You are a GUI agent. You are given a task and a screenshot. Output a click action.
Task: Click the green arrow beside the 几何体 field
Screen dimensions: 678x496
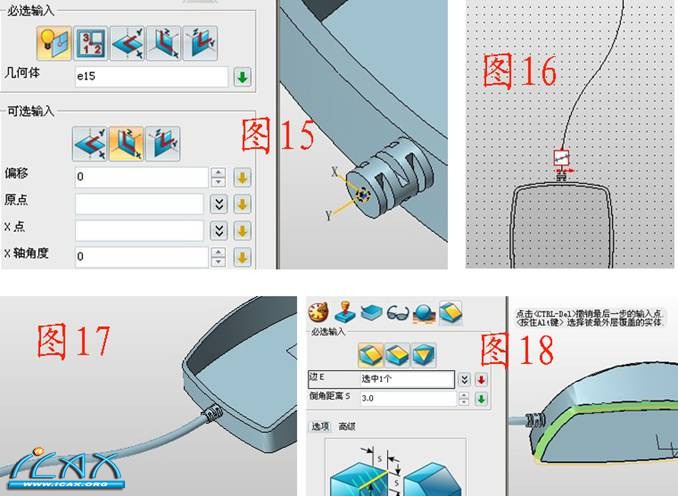pyautogui.click(x=242, y=77)
